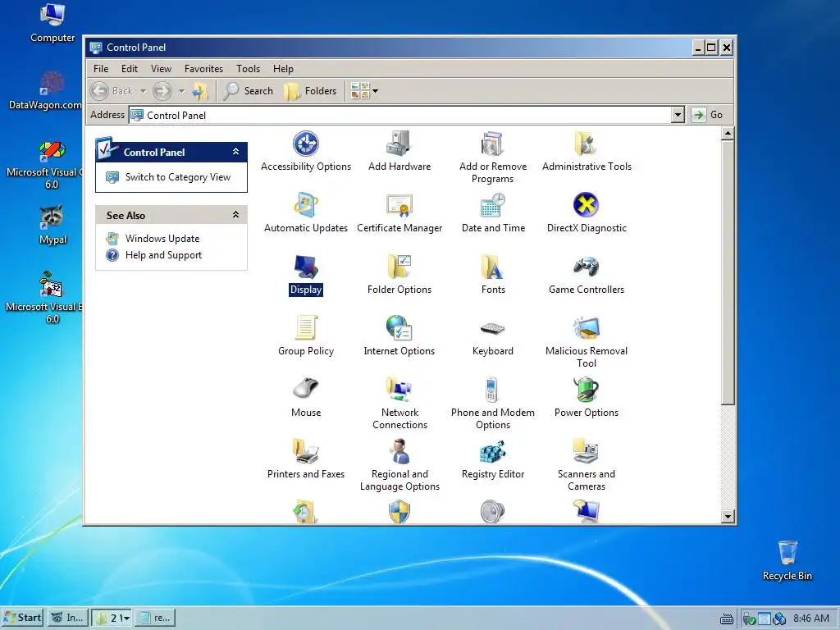Select the DataWagon.com desktop shortcut
The image size is (840, 630).
pos(46,90)
